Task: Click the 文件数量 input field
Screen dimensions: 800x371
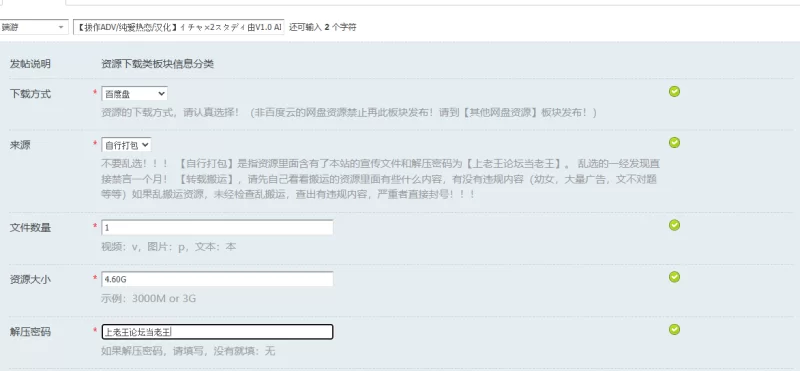Action: (217, 228)
